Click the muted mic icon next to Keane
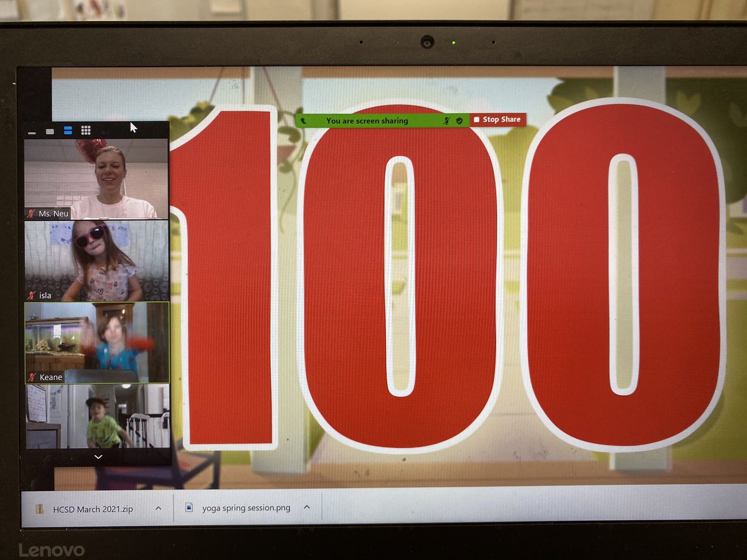747x560 pixels. coord(32,377)
